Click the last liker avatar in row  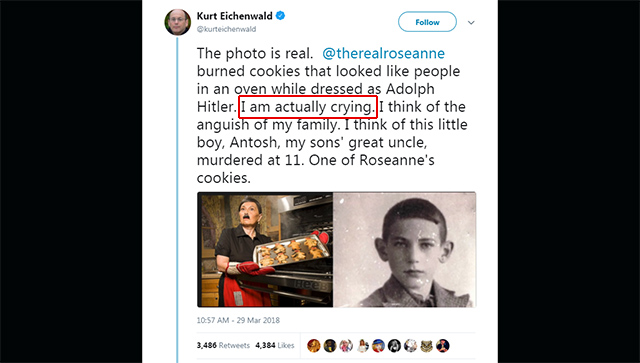442,346
